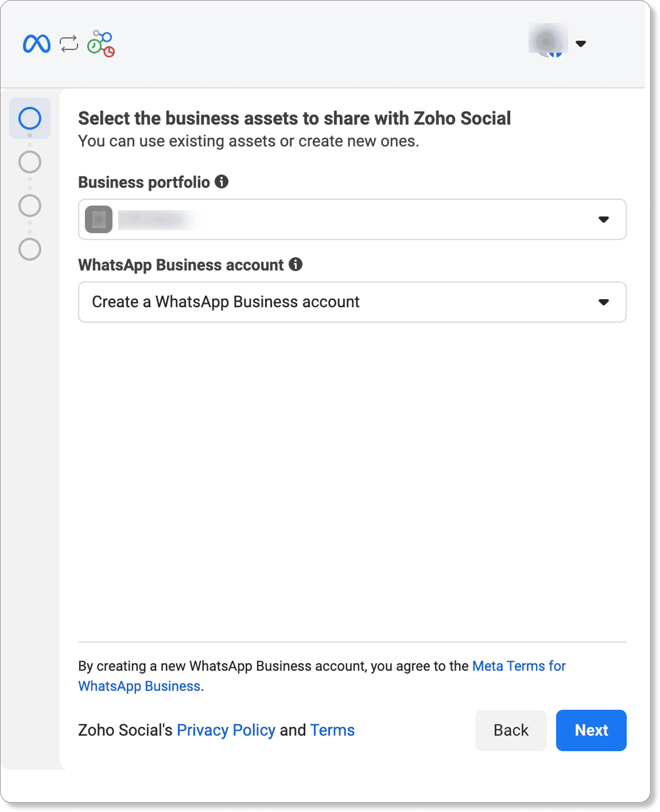This screenshot has width=660, height=812.
Task: Click the heading 'Select the business assets to share'
Action: pos(294,118)
